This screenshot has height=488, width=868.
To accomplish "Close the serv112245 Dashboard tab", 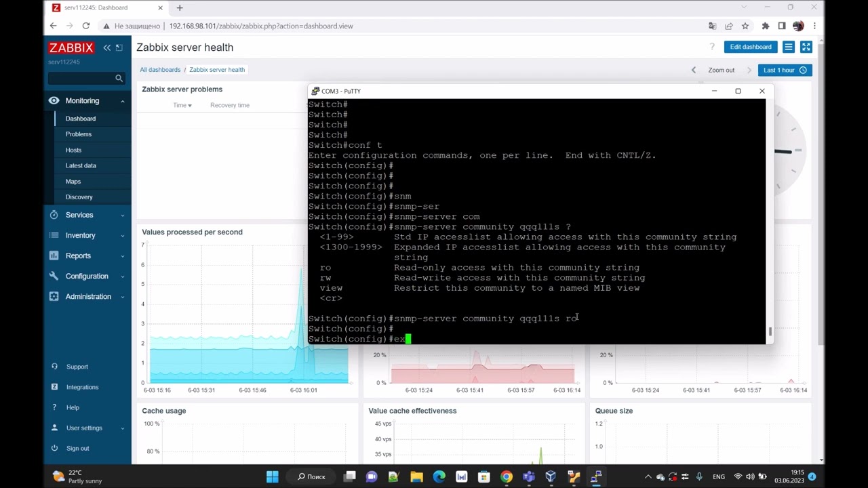I will 161,7.
